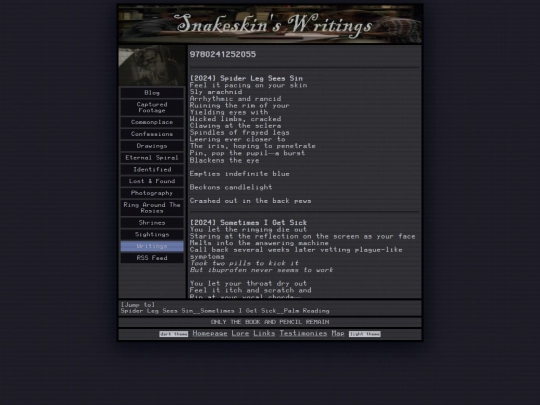The image size is (540, 405).
Task: Open the Photography section
Action: [x=152, y=193]
